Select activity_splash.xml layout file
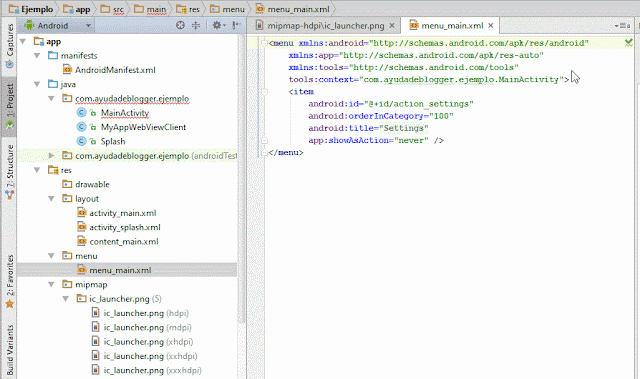 (119, 227)
